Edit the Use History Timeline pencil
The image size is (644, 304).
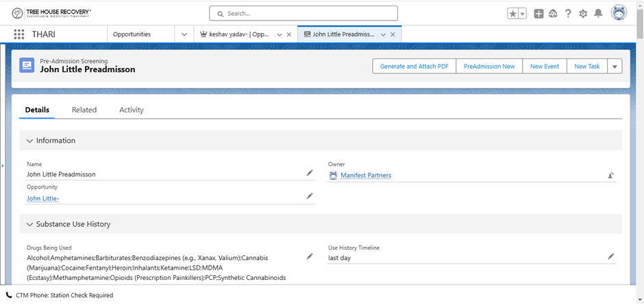[x=611, y=257]
